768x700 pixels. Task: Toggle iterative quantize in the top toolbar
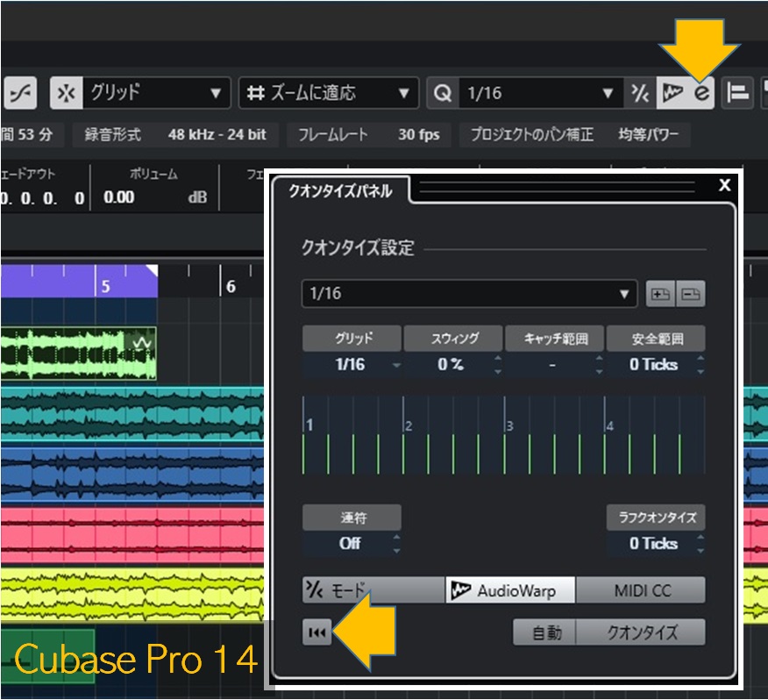(640, 93)
